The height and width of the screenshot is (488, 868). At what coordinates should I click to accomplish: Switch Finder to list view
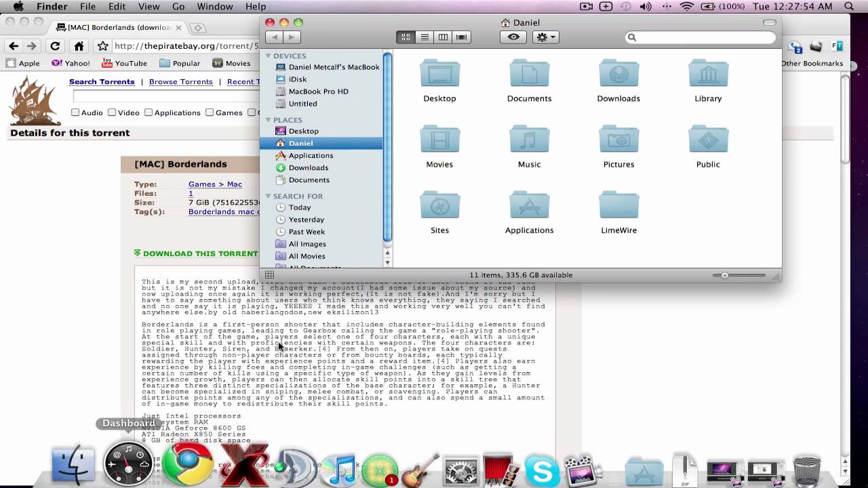pos(425,37)
